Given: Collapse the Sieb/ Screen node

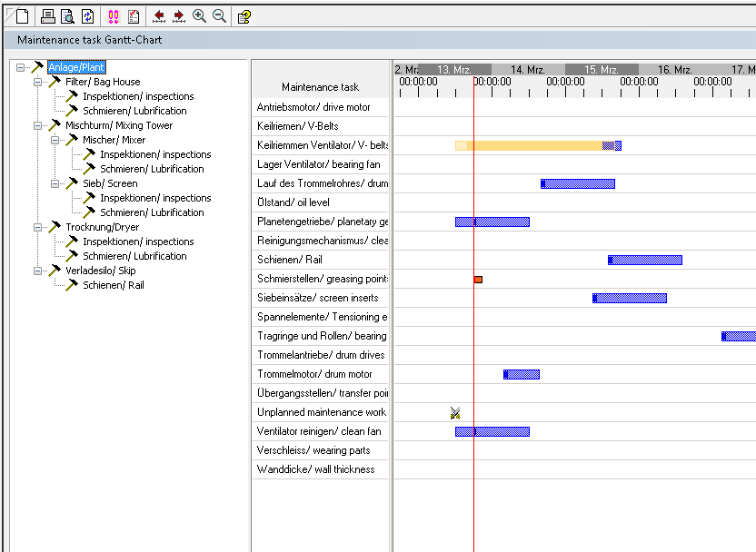Looking at the screenshot, I should 55,183.
